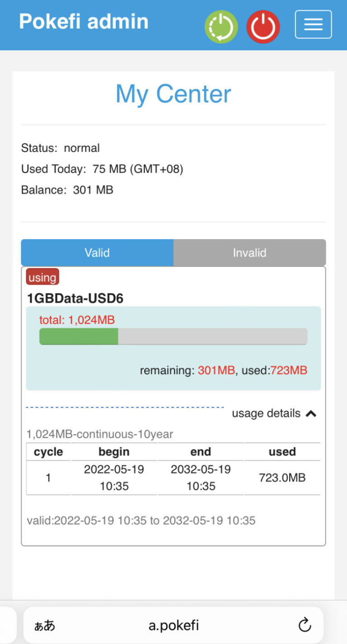Click the browser reload icon
The height and width of the screenshot is (644, 347).
(x=305, y=625)
